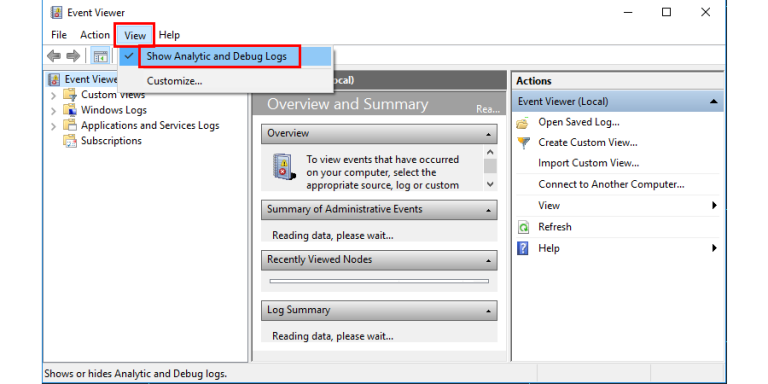Maximize the Event Viewer window

[666, 12]
